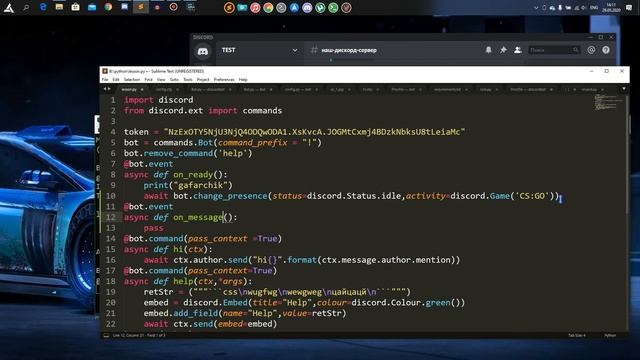Click the Line 12, Column status text
The image size is (640, 360).
[x=139, y=336]
